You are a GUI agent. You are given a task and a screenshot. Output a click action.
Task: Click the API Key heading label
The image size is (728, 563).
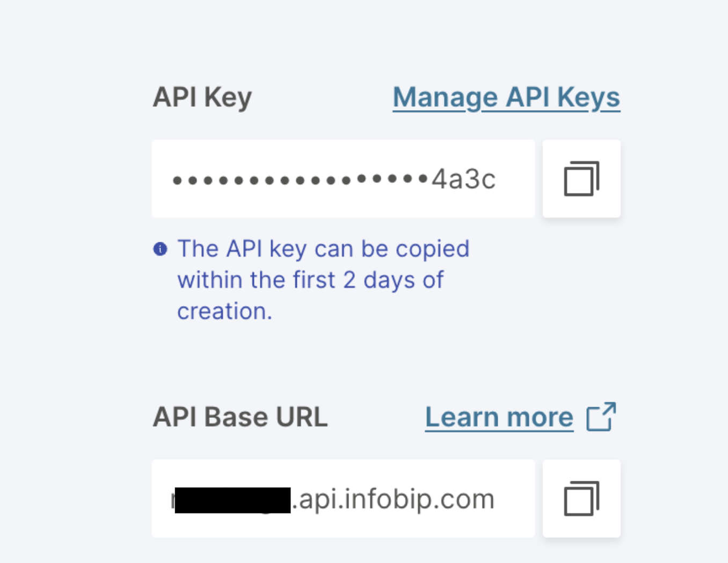pyautogui.click(x=202, y=98)
